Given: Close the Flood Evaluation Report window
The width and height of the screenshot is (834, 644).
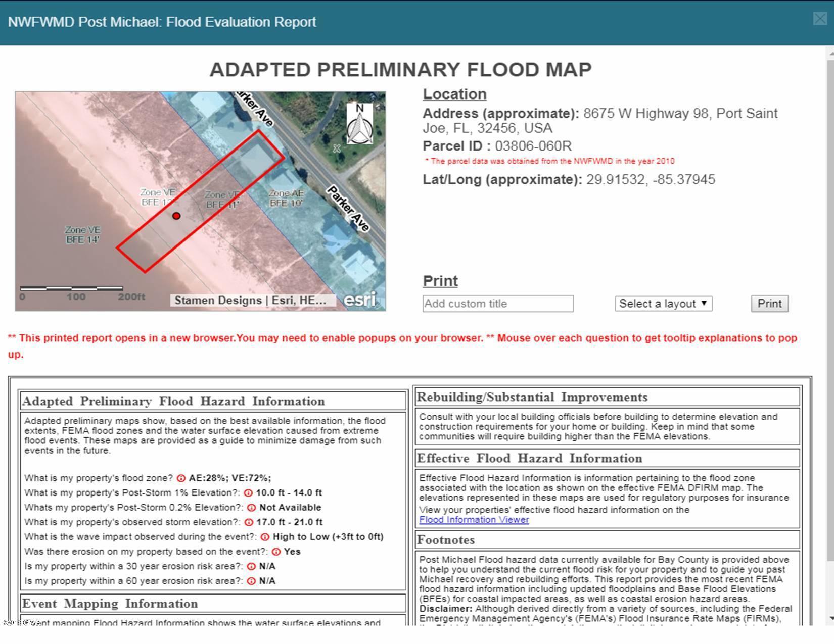Looking at the screenshot, I should coord(820,19).
